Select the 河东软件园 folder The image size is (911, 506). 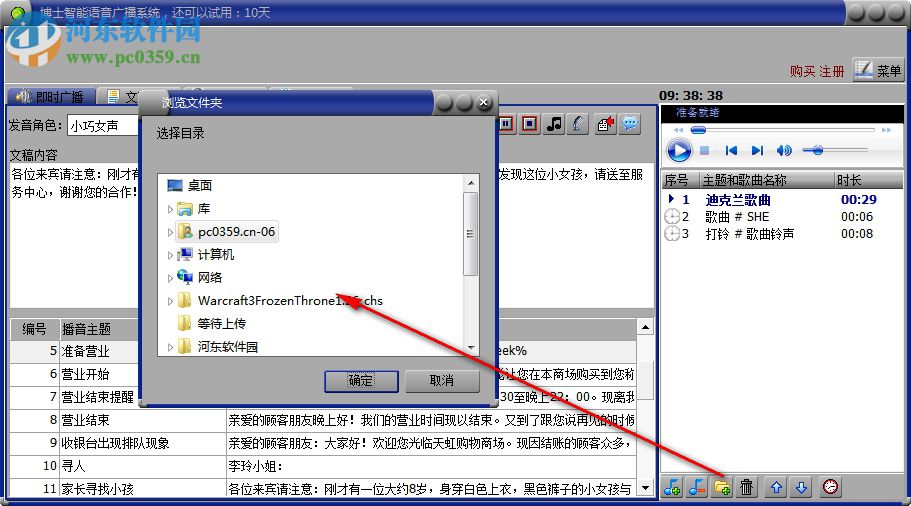click(x=218, y=347)
